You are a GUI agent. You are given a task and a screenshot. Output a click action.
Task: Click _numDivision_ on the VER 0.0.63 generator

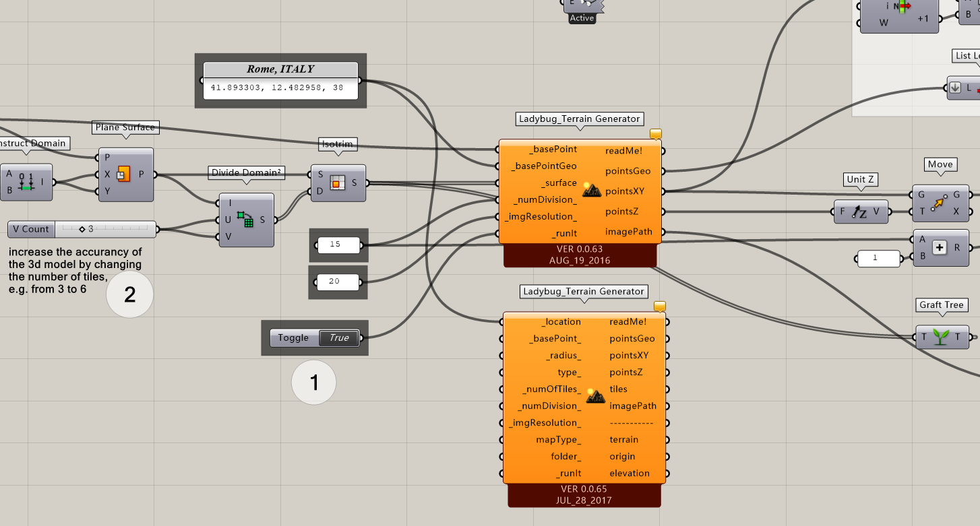(x=545, y=200)
